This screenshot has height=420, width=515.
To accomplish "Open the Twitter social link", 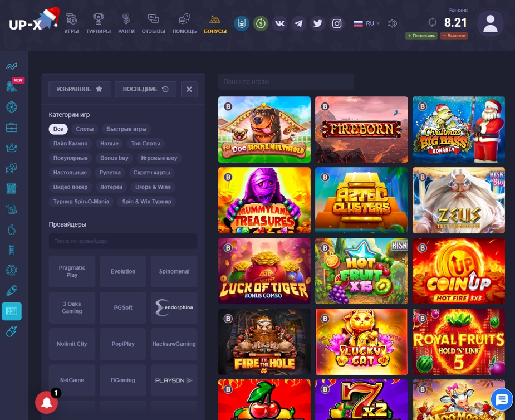I will [317, 23].
